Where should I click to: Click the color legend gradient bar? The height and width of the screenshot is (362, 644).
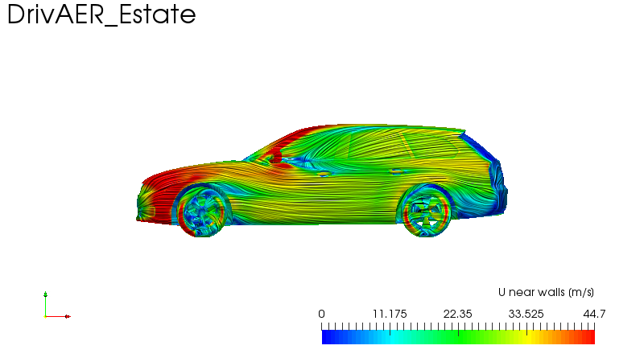(x=458, y=337)
